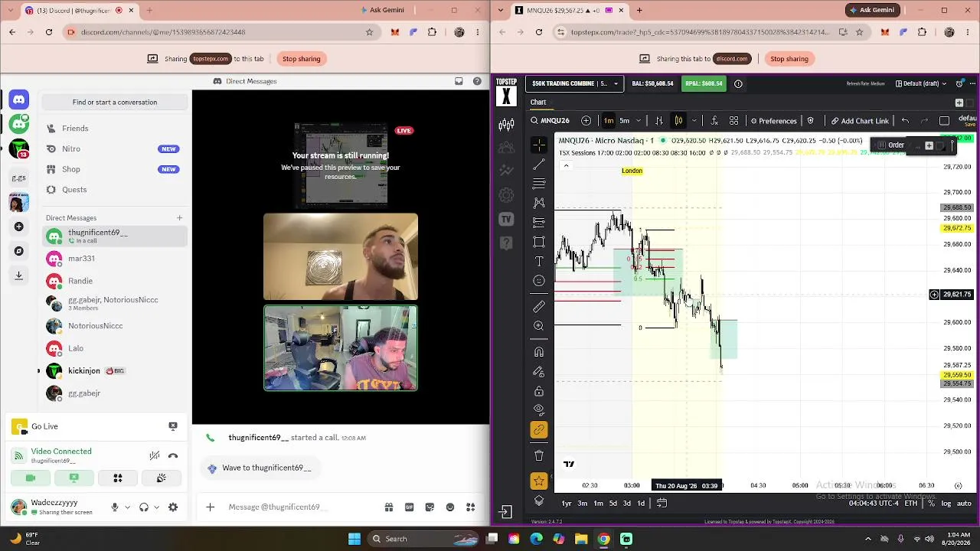Image resolution: width=980 pixels, height=551 pixels.
Task: Expand the microphone input options arrow
Action: (x=127, y=507)
